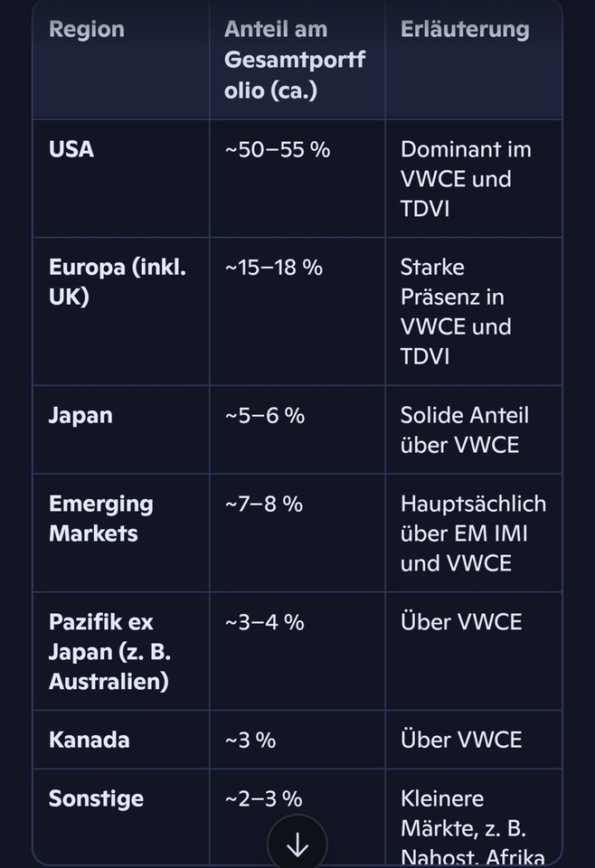595x868 pixels.
Task: Click the Dominant im VWCE explanation
Action: click(466, 178)
